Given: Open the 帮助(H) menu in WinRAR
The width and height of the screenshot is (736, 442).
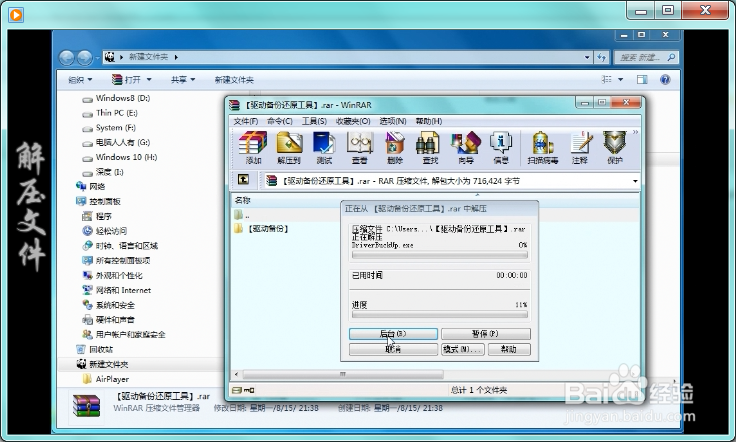Looking at the screenshot, I should [x=429, y=121].
